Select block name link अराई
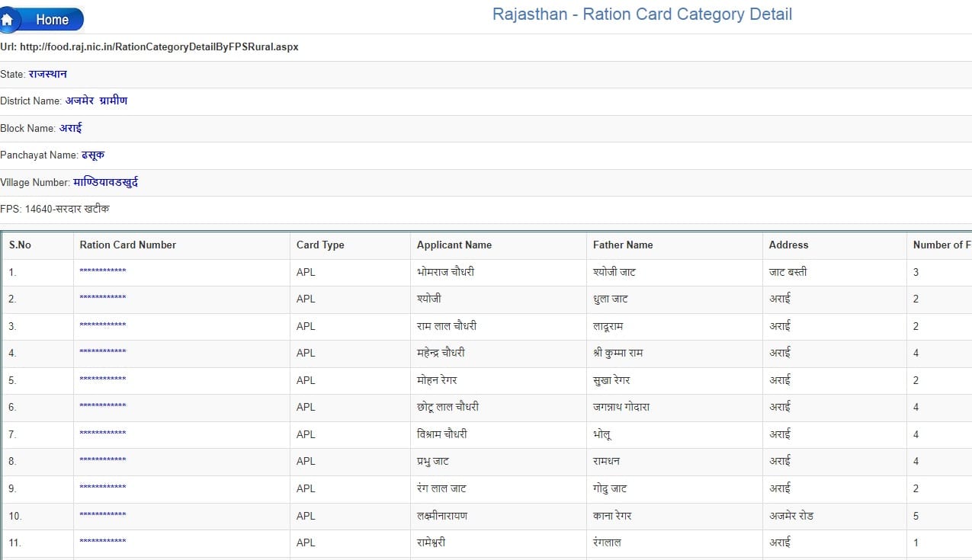The image size is (972, 560). (x=70, y=128)
